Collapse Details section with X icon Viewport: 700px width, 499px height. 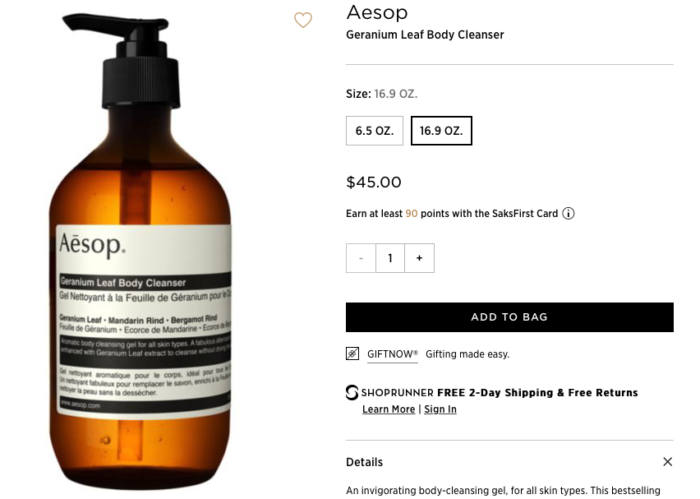[x=667, y=462]
